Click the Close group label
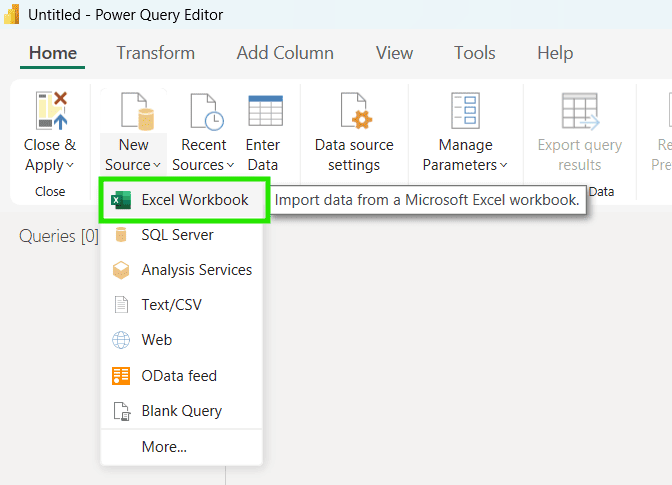This screenshot has height=485, width=672. point(50,192)
